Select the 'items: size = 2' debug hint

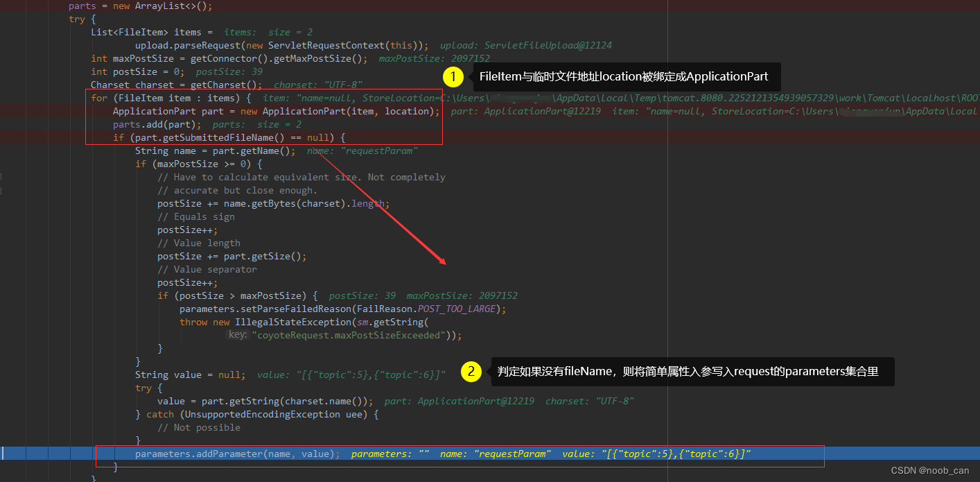pyautogui.click(x=268, y=32)
